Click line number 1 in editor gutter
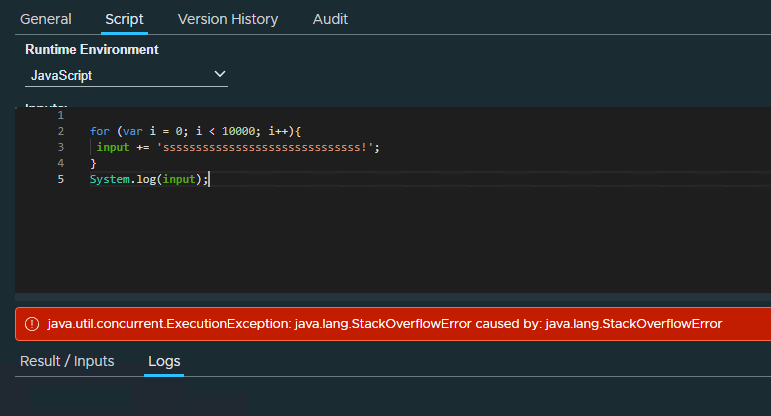Screen dimensions: 771x416 click(61, 115)
